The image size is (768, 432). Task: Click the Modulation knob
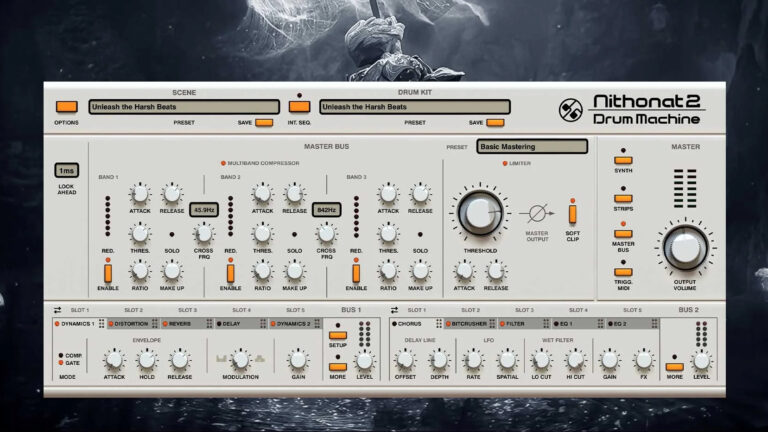(240, 360)
